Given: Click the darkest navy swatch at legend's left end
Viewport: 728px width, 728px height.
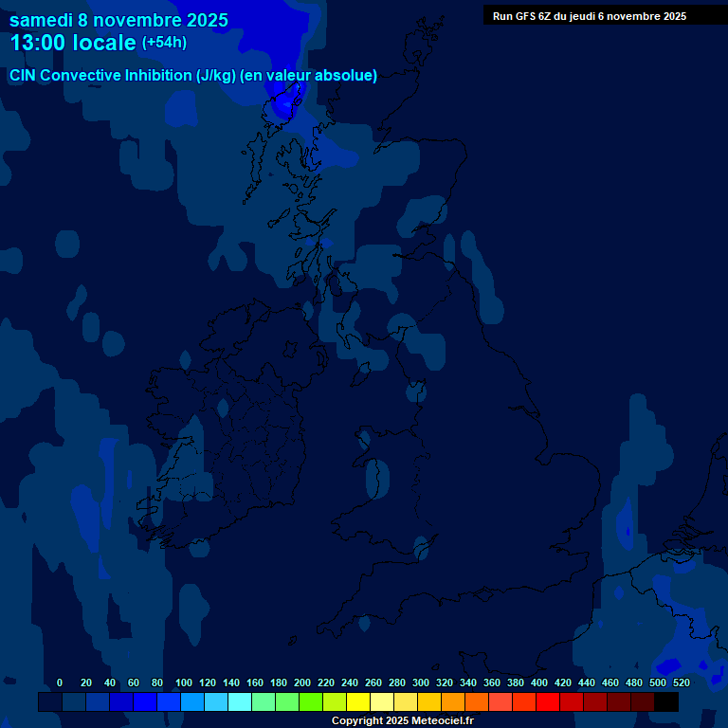Looking at the screenshot, I should coord(50,702).
